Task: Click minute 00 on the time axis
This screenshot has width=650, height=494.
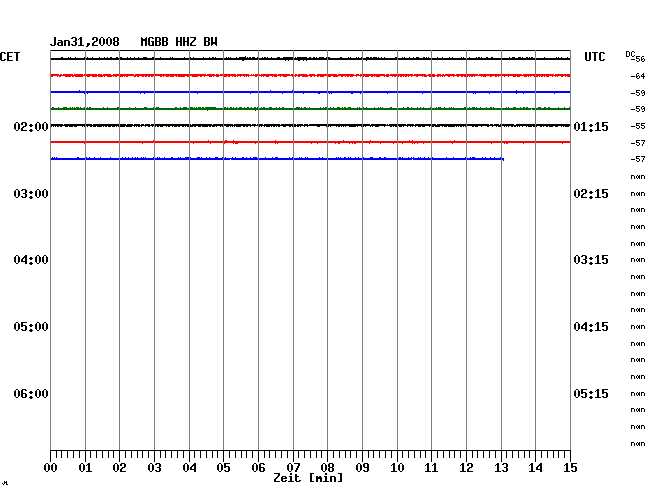Action: click(51, 468)
